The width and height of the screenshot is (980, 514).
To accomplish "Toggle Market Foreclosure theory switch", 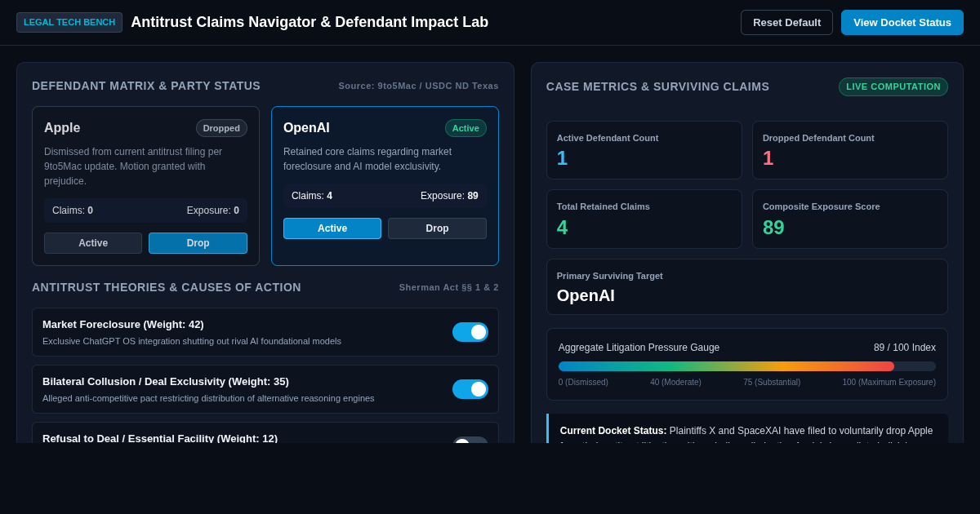I will coord(470,332).
